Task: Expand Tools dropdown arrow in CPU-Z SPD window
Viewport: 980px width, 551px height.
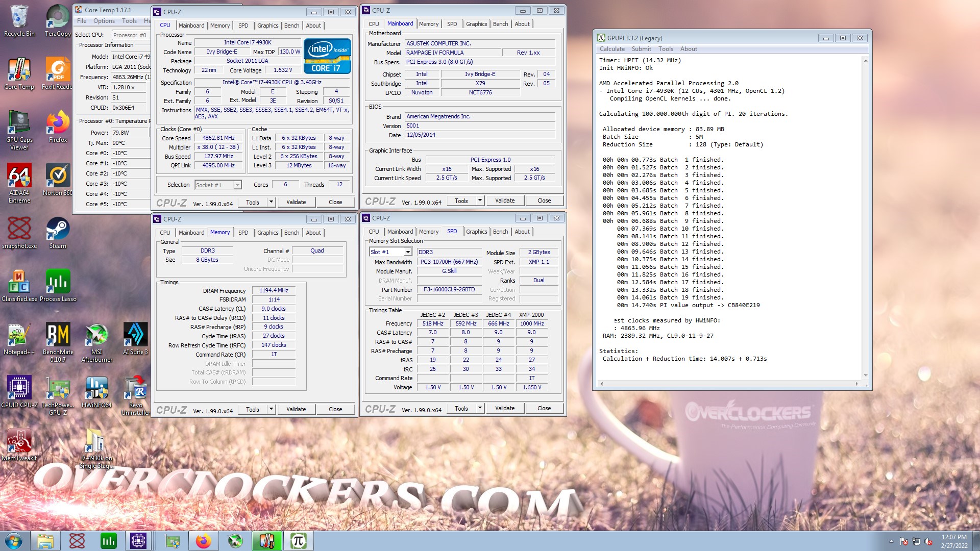Action: [x=480, y=408]
